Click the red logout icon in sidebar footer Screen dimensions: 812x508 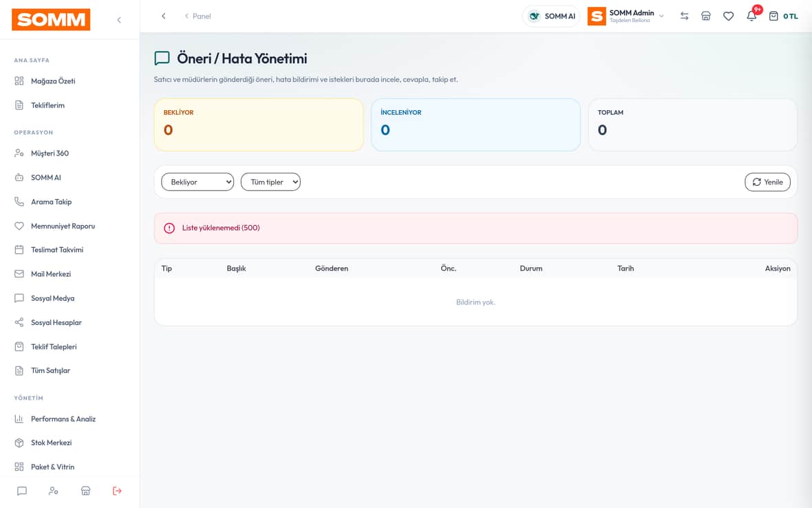(x=117, y=491)
